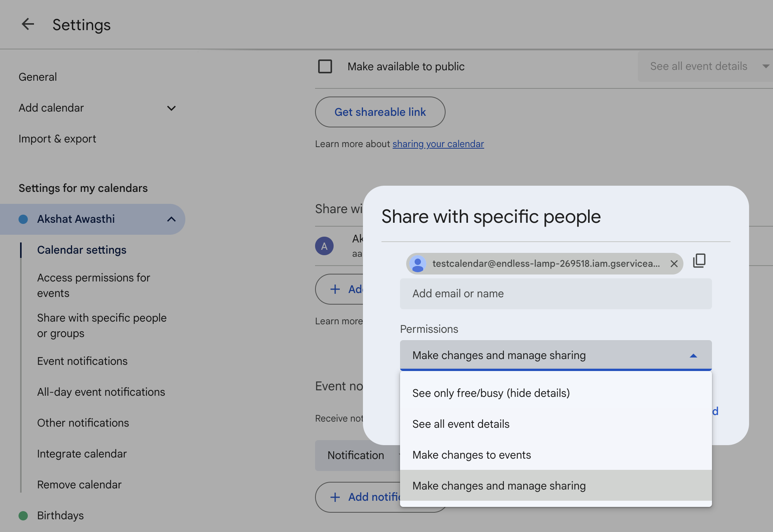Expand the Add calendar section chevron
This screenshot has width=773, height=532.
[171, 108]
